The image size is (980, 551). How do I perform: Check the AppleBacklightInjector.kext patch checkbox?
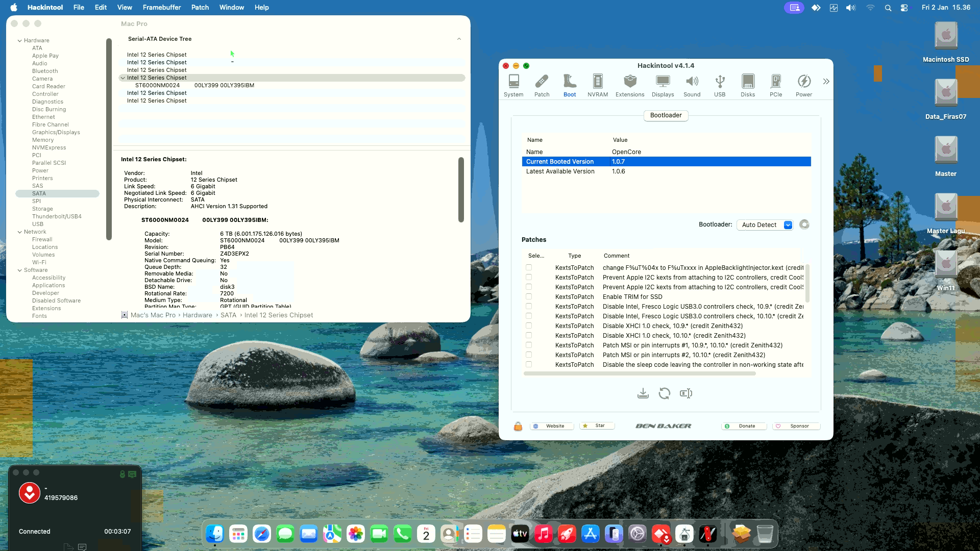529,267
